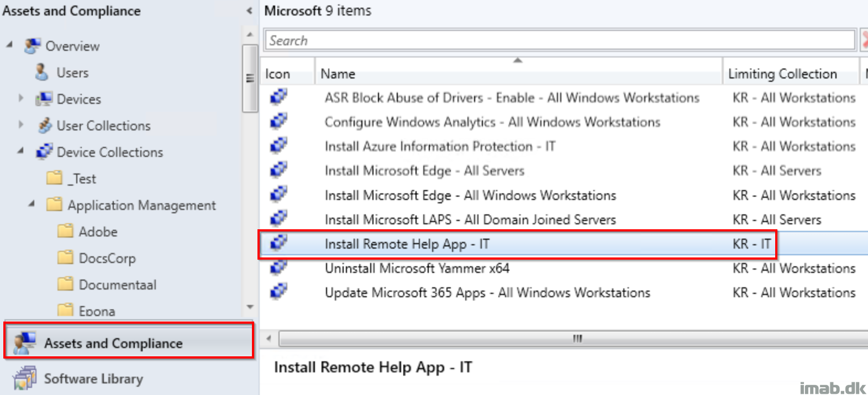
Task: Click collection icon for ASR Block Abuse row
Action: click(x=278, y=97)
